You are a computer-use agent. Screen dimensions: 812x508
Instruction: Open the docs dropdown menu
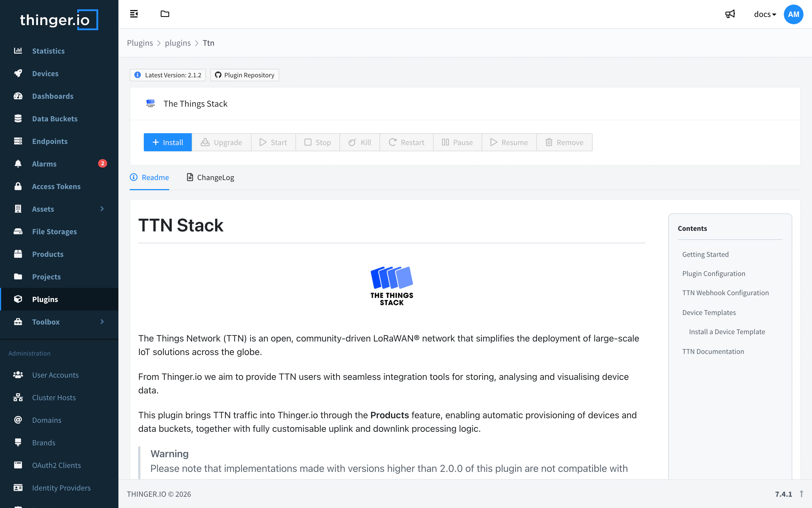(x=765, y=14)
